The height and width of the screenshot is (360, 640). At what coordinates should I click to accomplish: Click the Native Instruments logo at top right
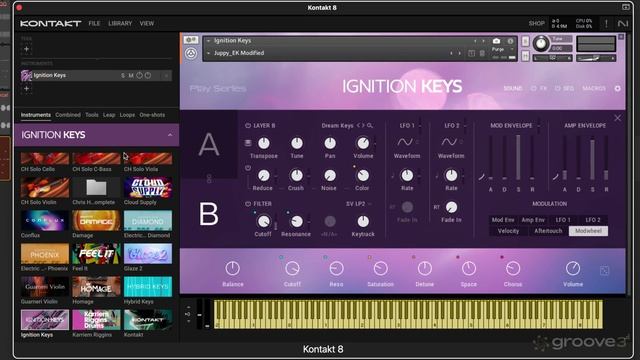click(x=623, y=24)
